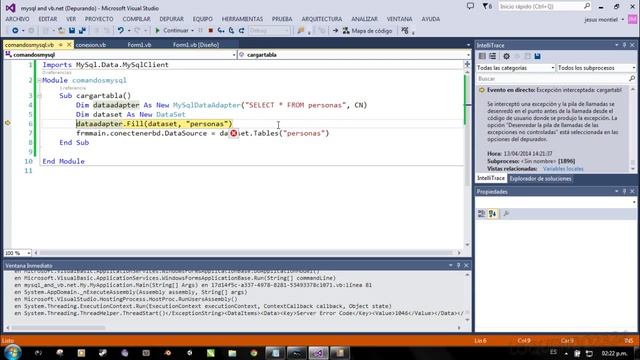Switch to the Form1.vb [Diseño] tab
Screen dimensions: 640x360
196,45
